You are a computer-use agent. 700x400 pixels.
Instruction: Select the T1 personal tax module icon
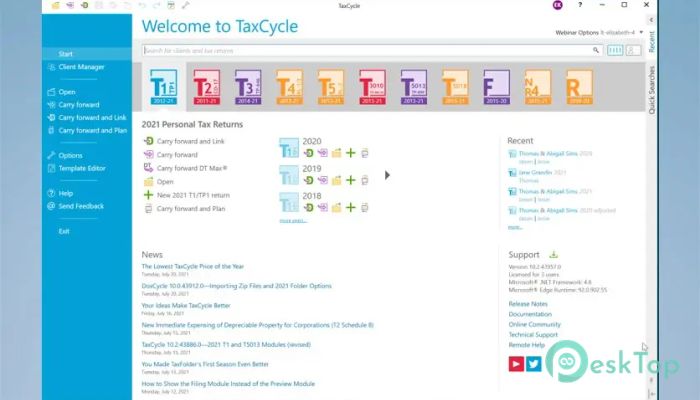[x=163, y=87]
